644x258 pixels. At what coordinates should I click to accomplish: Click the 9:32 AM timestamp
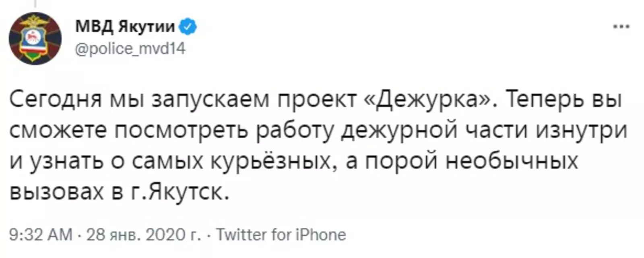tap(40, 235)
